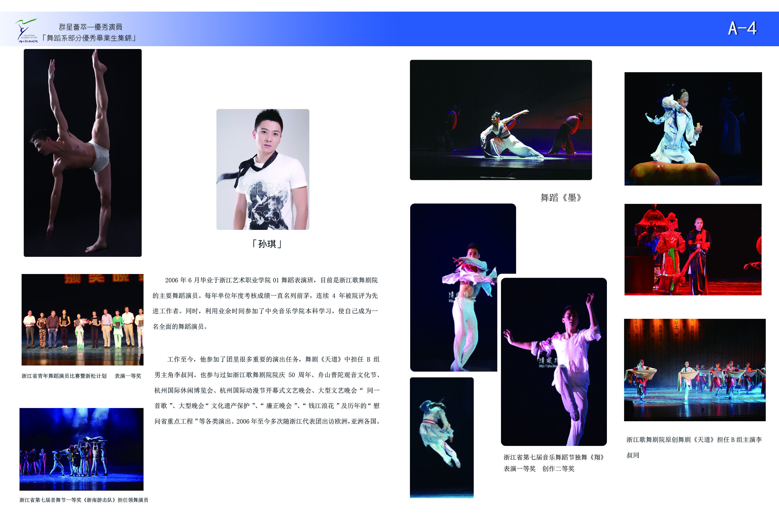The width and height of the screenshot is (779, 532).
Task: Click the subtitle 舞蹈系部分優秀畢業生集錦
Action: 89,38
